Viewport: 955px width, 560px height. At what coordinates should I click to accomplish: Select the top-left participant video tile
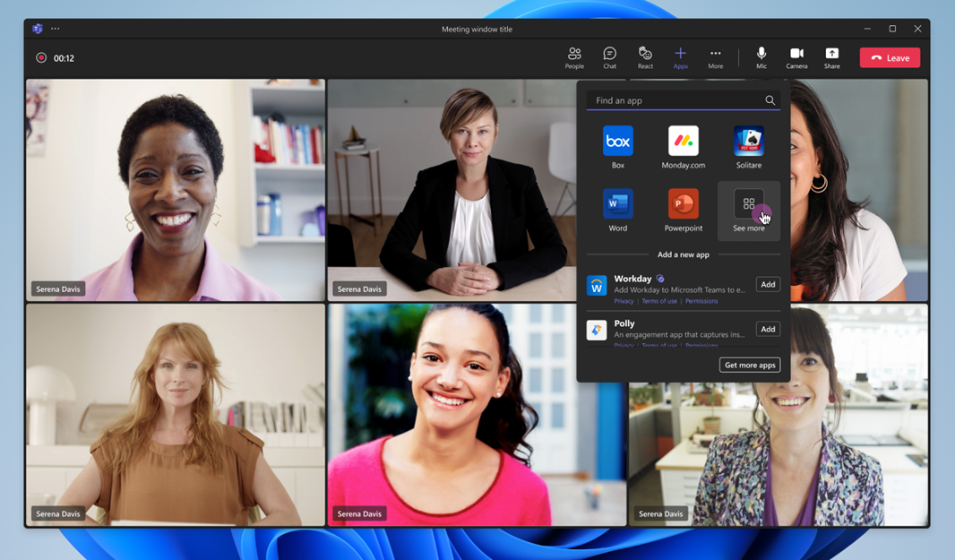176,190
